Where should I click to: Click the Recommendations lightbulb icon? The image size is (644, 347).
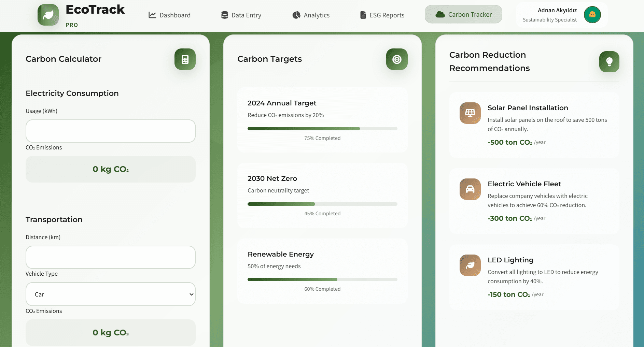(x=609, y=62)
